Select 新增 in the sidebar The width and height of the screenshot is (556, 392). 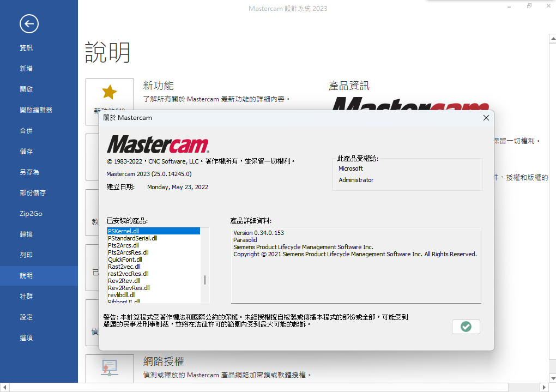(x=26, y=69)
